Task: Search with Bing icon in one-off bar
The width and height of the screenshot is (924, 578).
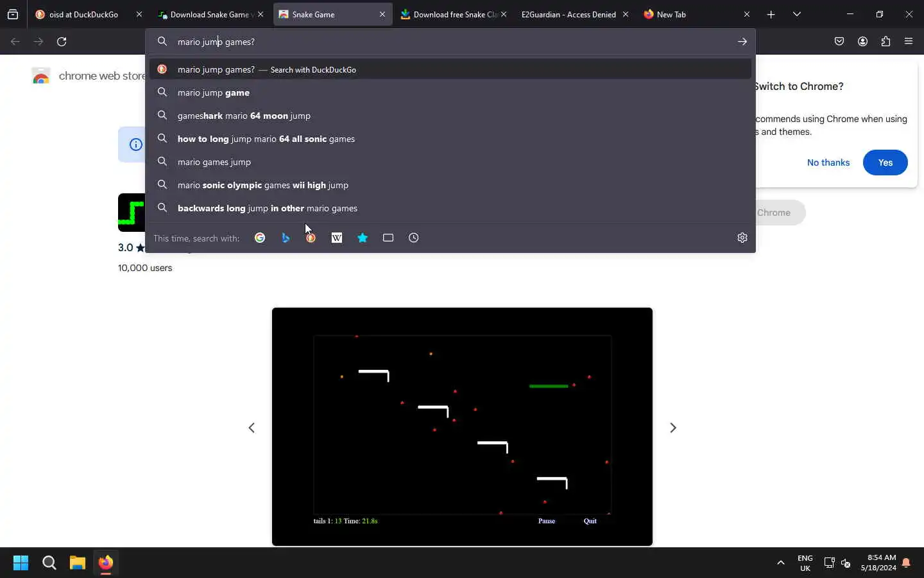Action: [286, 238]
